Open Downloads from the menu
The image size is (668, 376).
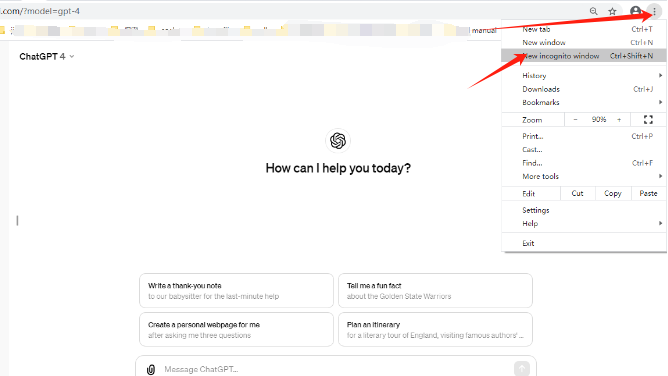(584, 89)
